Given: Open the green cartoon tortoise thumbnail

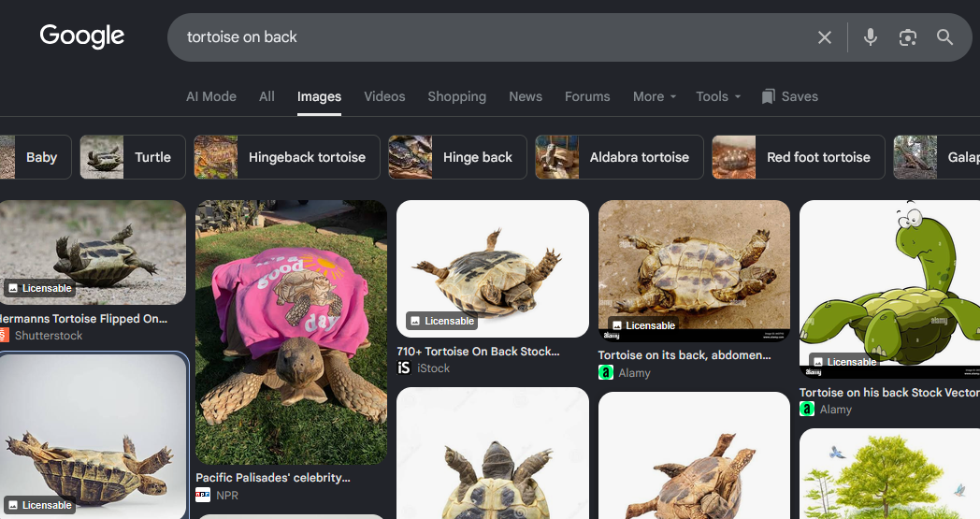Looking at the screenshot, I should tap(889, 289).
